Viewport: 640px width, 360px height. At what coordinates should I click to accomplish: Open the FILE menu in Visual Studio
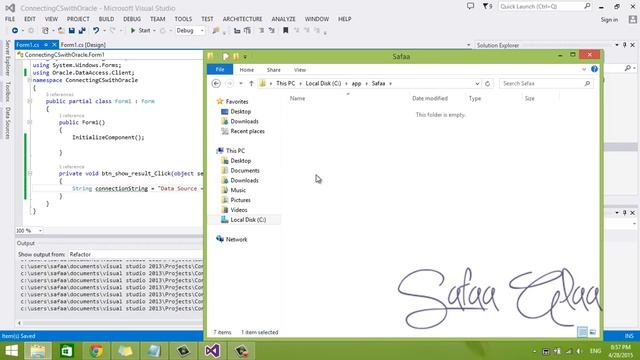[x=10, y=19]
